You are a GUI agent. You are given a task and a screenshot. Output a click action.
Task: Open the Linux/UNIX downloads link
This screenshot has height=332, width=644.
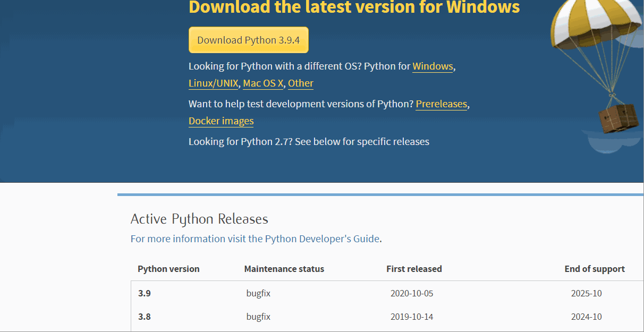213,83
